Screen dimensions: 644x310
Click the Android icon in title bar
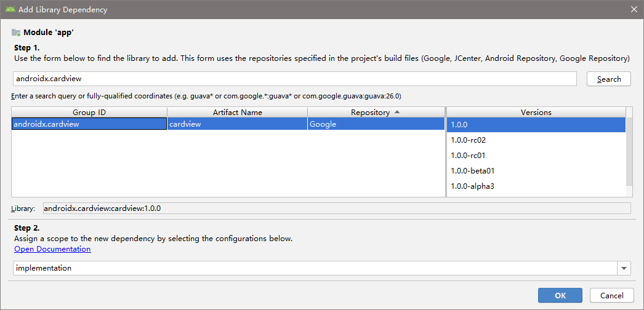point(10,9)
